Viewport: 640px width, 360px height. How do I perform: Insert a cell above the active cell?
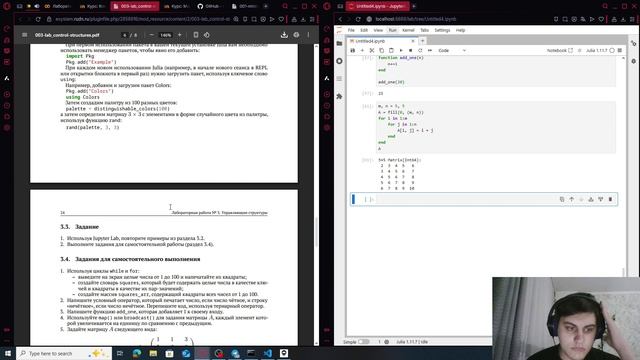coord(591,199)
